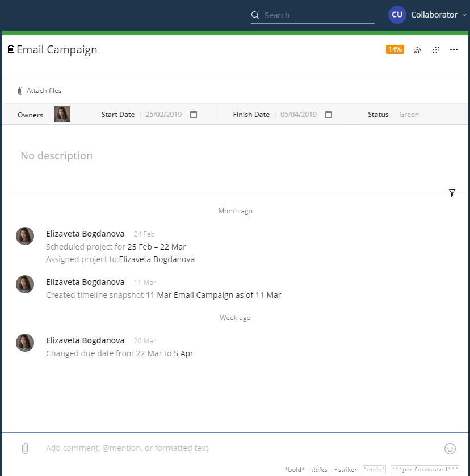Open the Start Date calendar picker icon
470x476 pixels.
[194, 115]
